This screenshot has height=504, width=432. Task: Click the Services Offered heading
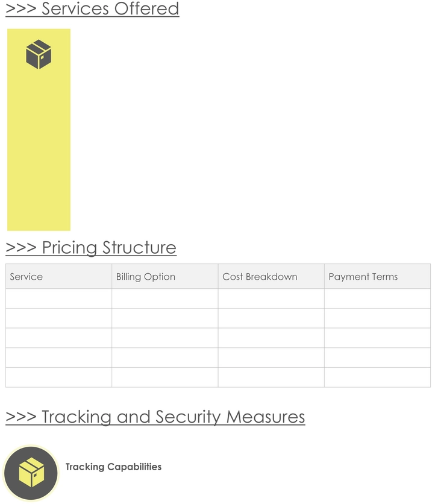[x=92, y=8]
